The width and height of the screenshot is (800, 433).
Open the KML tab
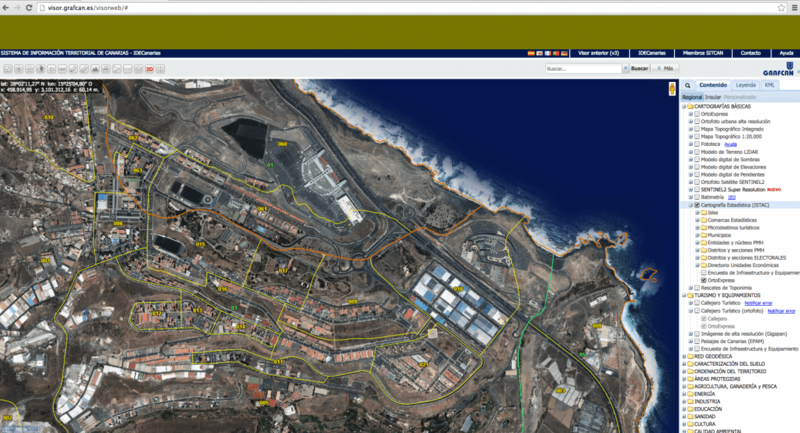tap(769, 86)
